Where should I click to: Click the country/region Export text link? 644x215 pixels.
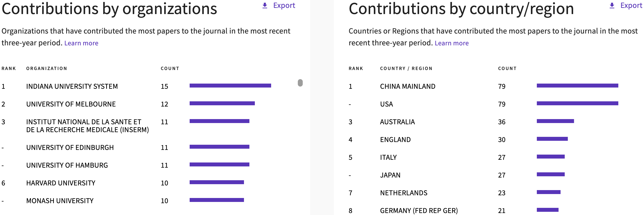(631, 5)
